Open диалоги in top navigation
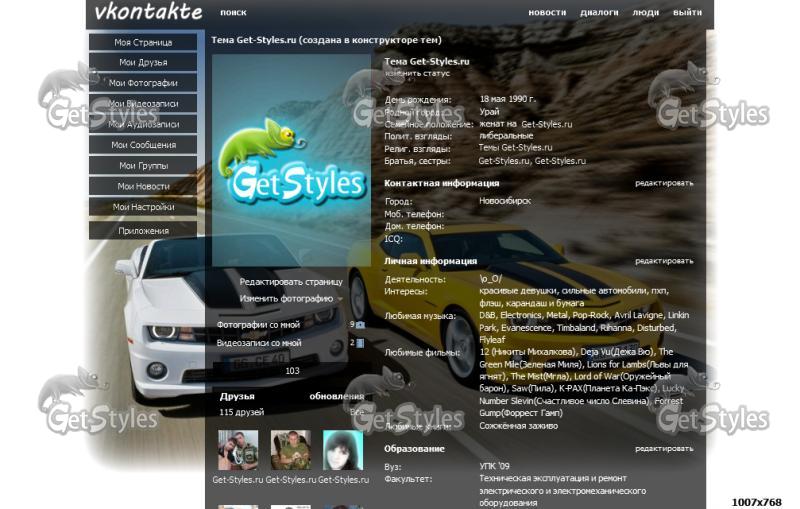The image size is (800, 509). pos(599,12)
